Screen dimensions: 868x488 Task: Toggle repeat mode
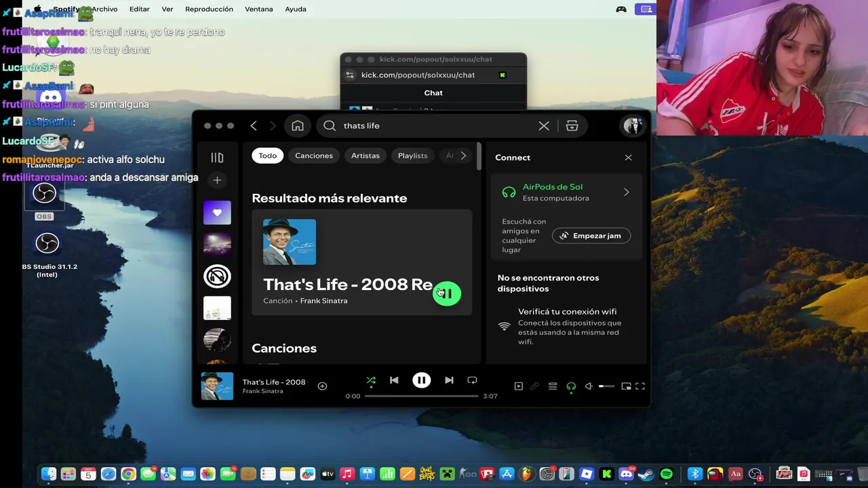coord(472,380)
